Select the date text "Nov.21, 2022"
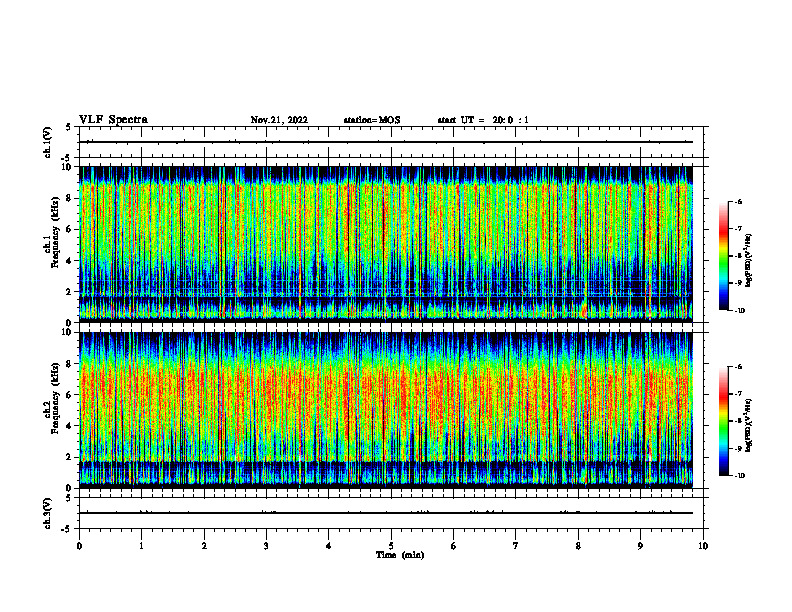This screenshot has width=792, height=612. 279,120
